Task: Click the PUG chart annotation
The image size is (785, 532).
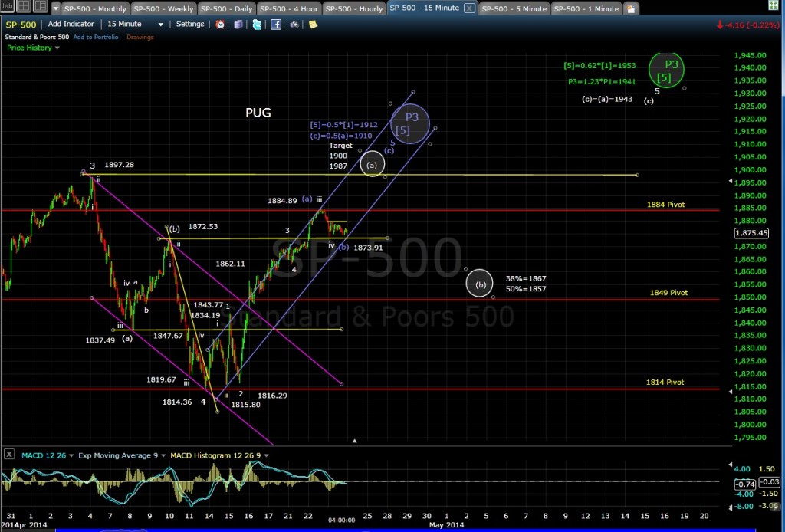Action: (258, 113)
